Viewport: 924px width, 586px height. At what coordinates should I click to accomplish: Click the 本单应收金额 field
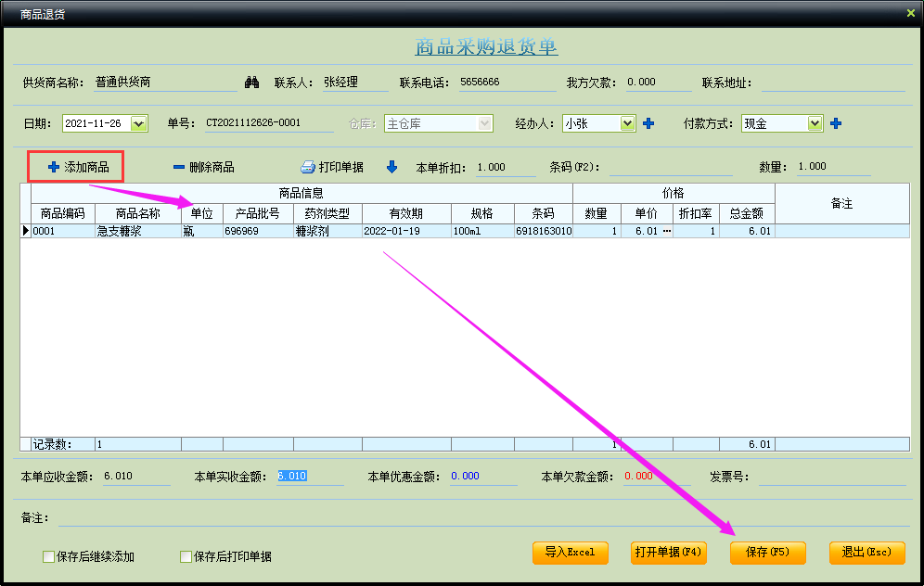click(136, 477)
